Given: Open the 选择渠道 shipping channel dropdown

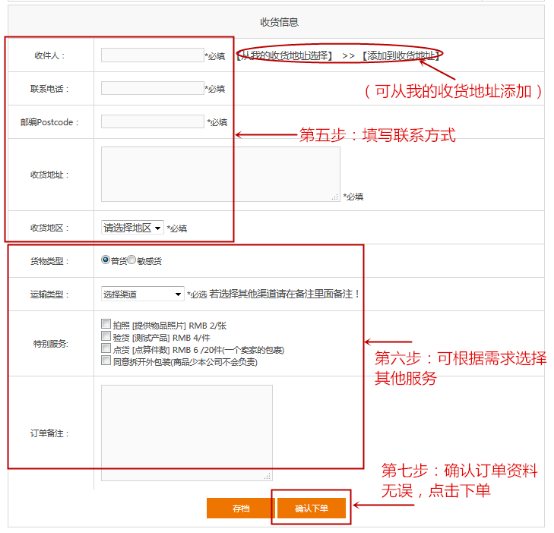Looking at the screenshot, I should tap(143, 294).
